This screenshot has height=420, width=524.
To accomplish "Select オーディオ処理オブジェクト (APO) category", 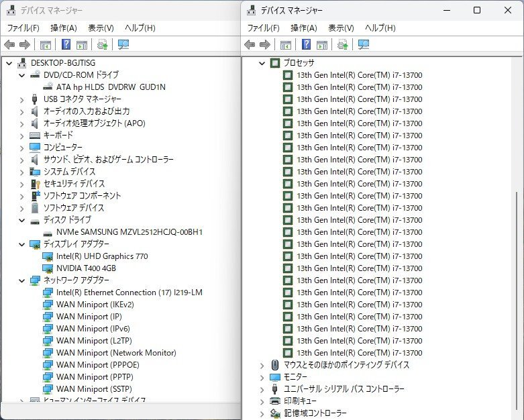I will point(94,123).
